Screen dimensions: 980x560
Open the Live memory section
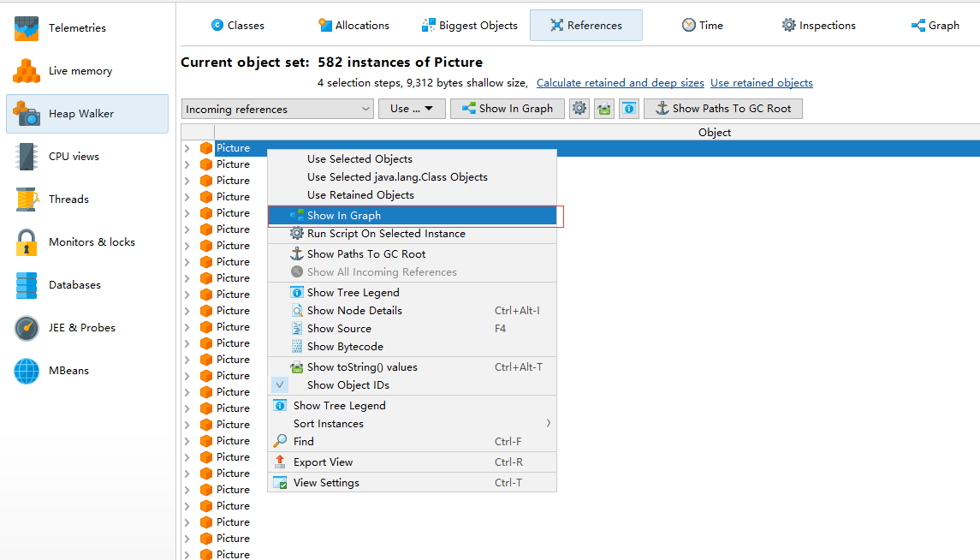pos(87,70)
